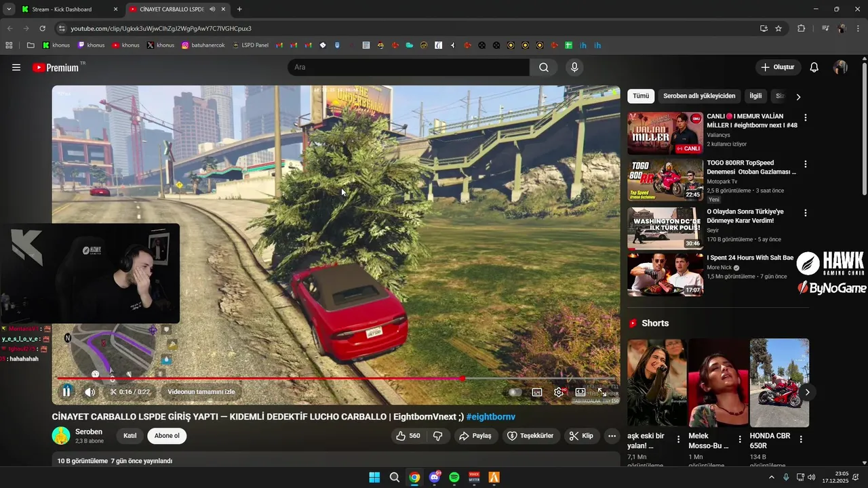Create a clip using the Klip button
Viewport: 868px width, 488px height.
(582, 436)
